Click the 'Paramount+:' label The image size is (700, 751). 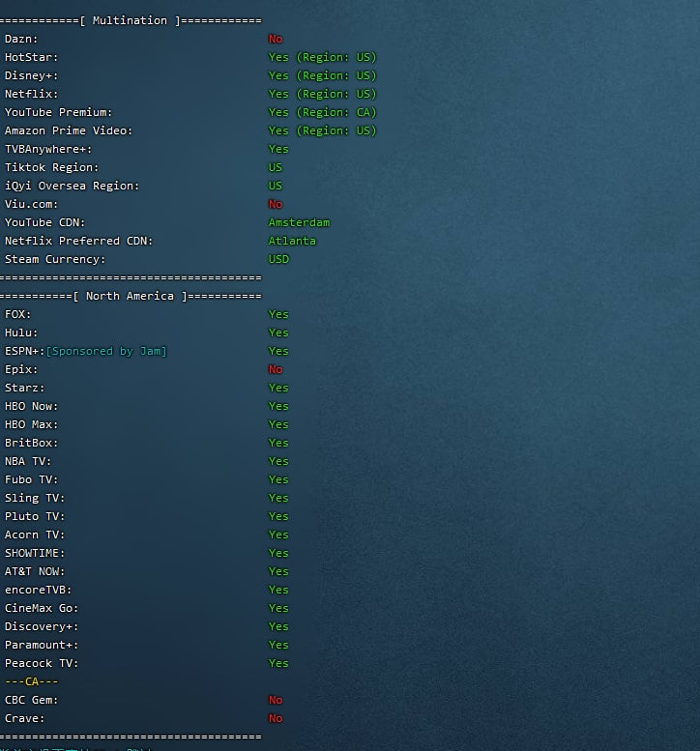(42, 645)
